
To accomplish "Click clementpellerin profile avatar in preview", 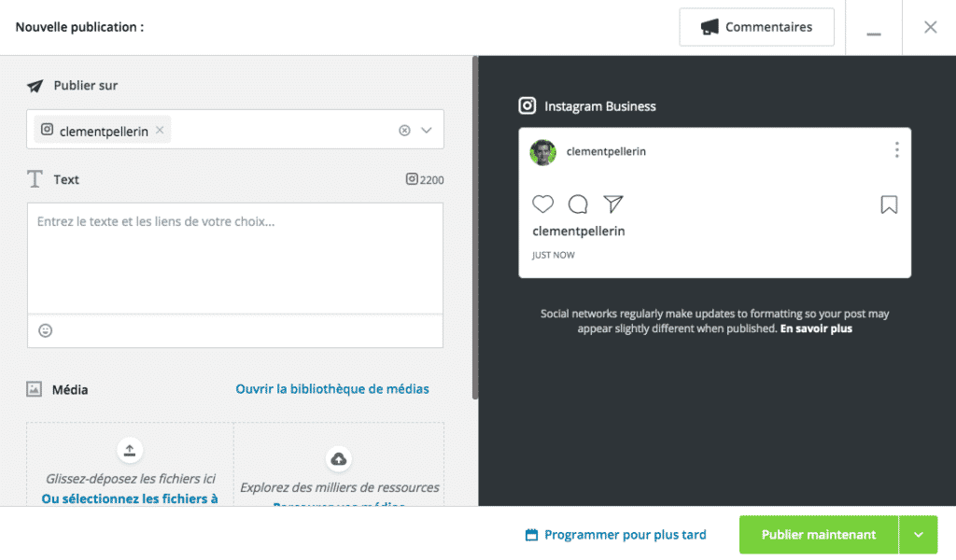I will coord(543,152).
